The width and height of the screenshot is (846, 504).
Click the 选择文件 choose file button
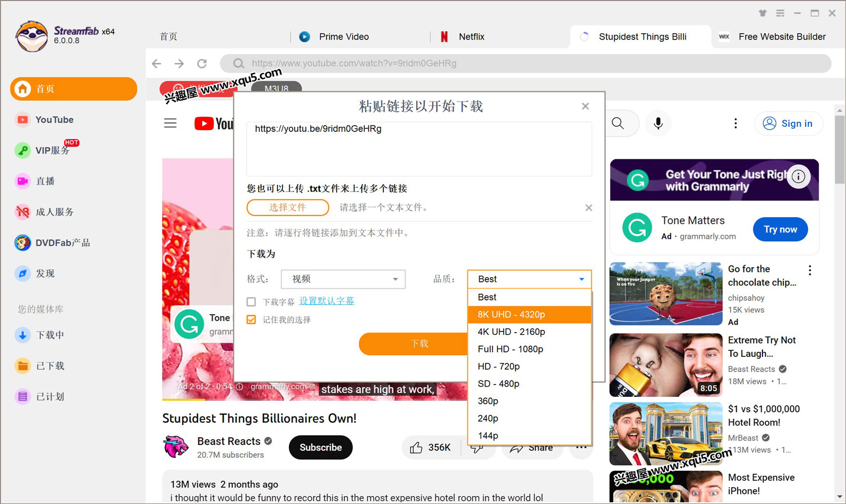288,207
